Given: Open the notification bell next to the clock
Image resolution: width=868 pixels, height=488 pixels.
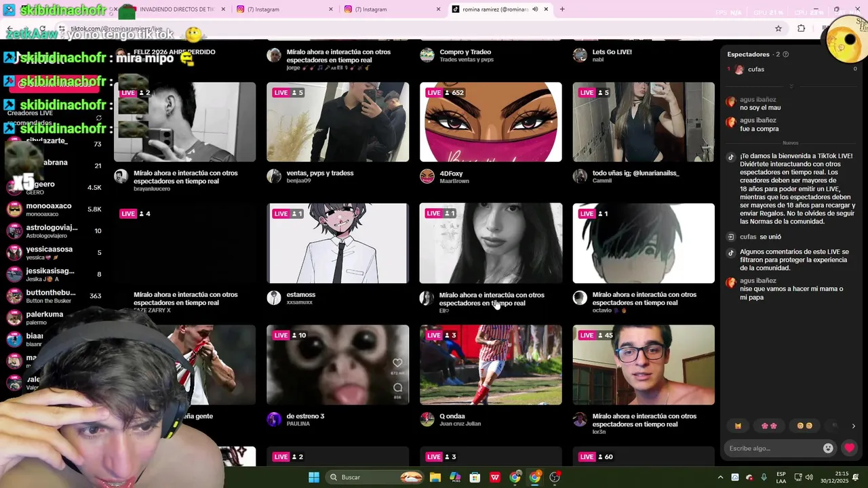Looking at the screenshot, I should pyautogui.click(x=856, y=477).
